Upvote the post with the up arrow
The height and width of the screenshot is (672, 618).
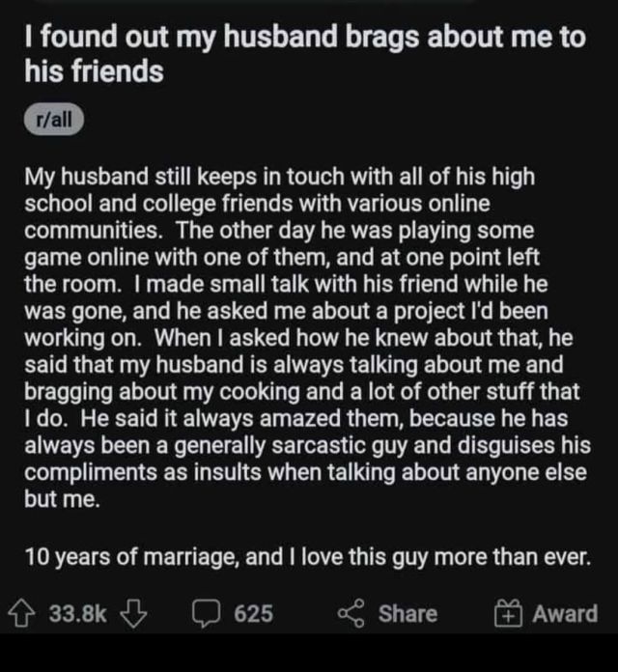[x=21, y=613]
